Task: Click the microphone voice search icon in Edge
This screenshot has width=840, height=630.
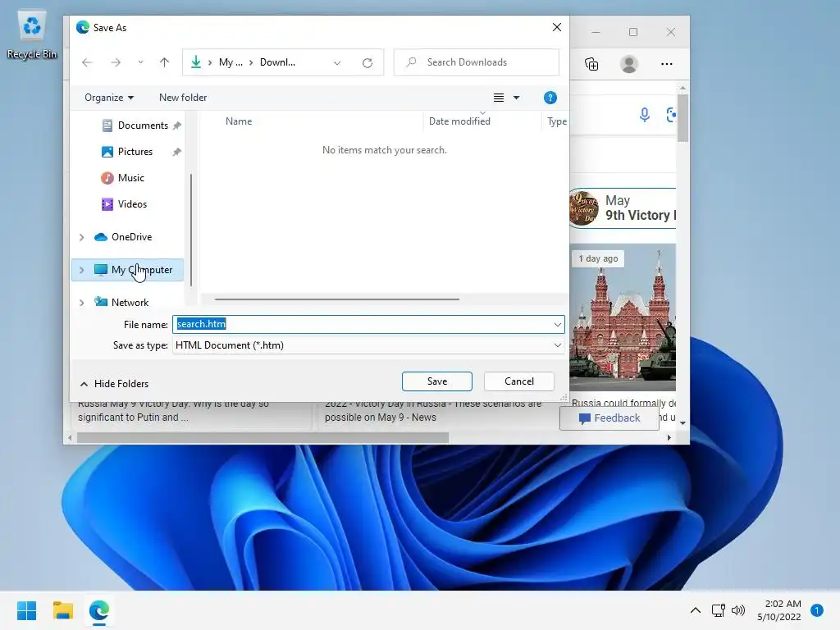Action: (645, 114)
